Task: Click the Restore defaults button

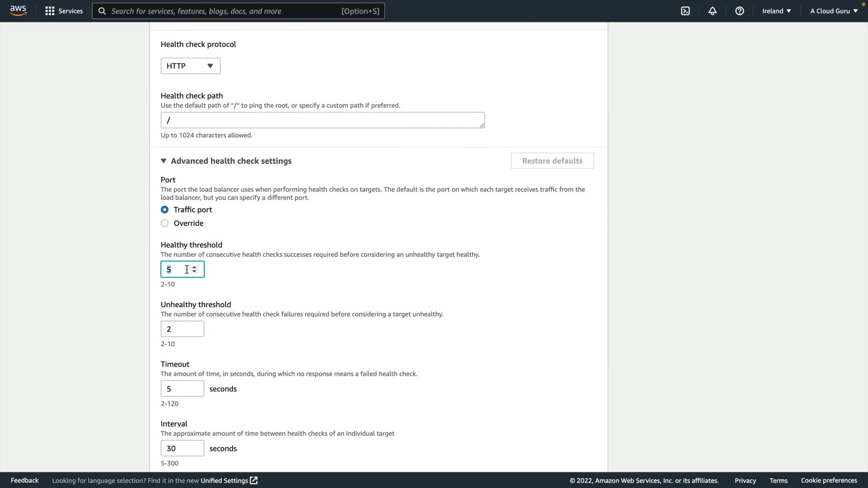Action: (552, 161)
